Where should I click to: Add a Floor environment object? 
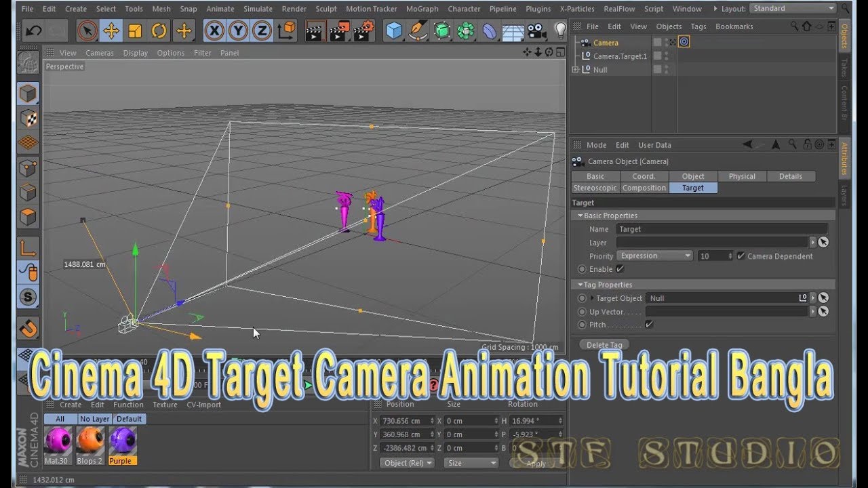click(513, 30)
